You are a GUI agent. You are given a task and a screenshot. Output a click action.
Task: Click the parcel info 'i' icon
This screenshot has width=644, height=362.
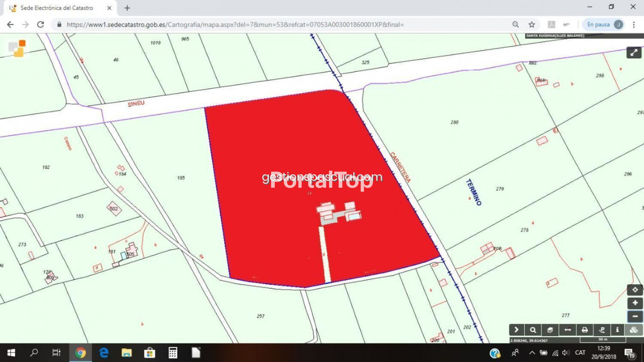coord(617,330)
